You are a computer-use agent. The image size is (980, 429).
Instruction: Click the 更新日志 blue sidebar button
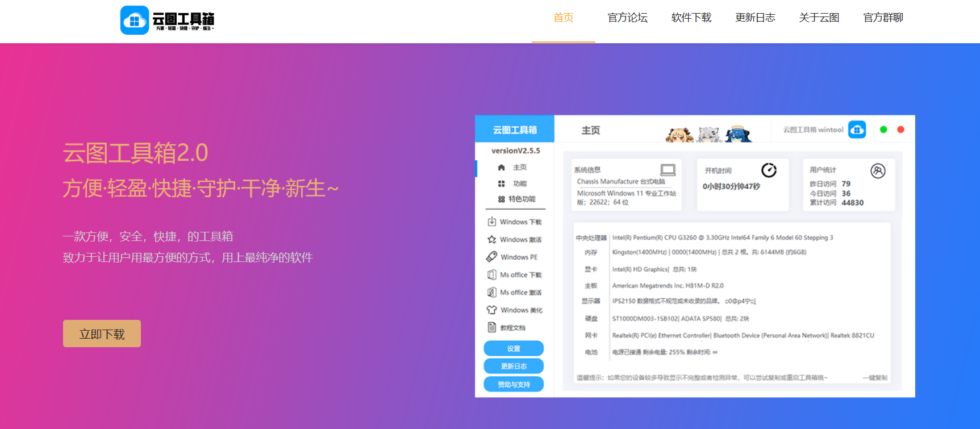(x=514, y=366)
